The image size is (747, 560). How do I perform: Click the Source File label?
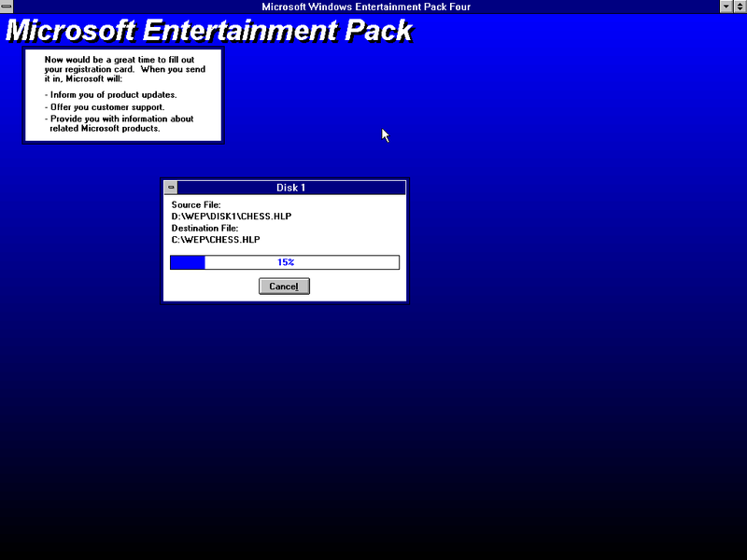coord(196,204)
